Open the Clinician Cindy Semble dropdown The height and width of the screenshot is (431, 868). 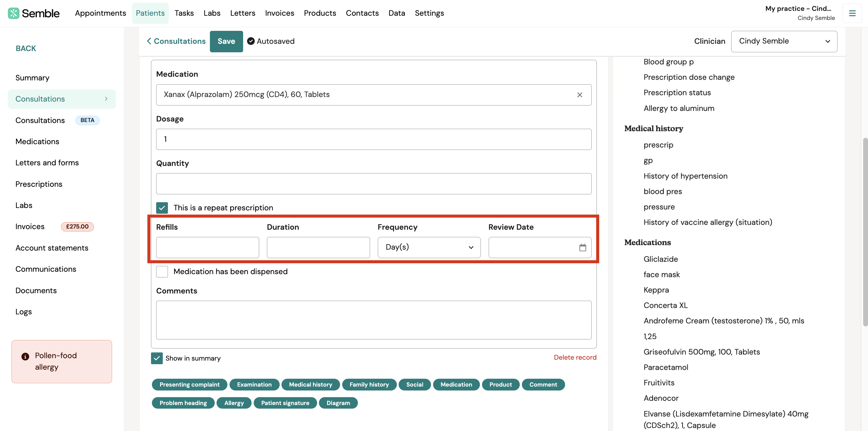[x=784, y=41]
